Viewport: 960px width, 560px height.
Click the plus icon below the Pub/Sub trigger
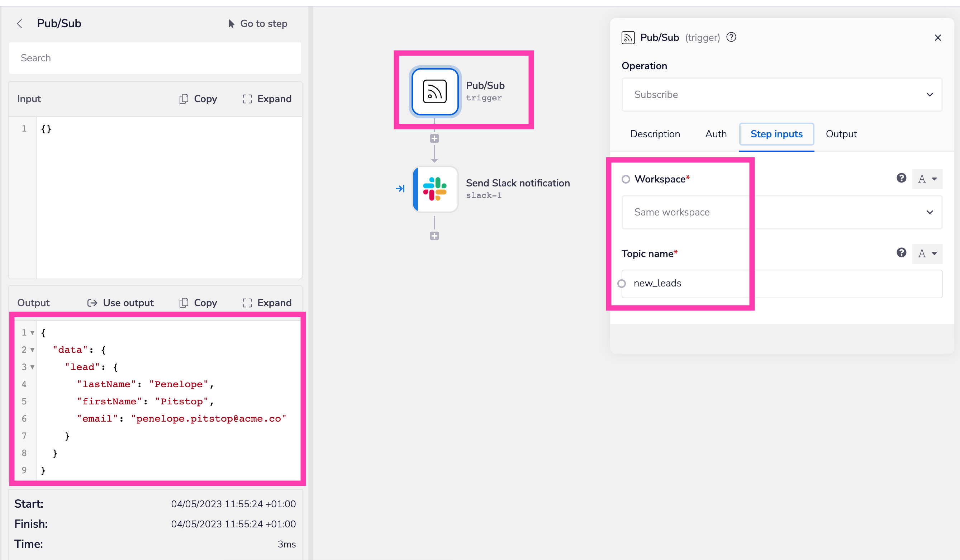click(434, 138)
